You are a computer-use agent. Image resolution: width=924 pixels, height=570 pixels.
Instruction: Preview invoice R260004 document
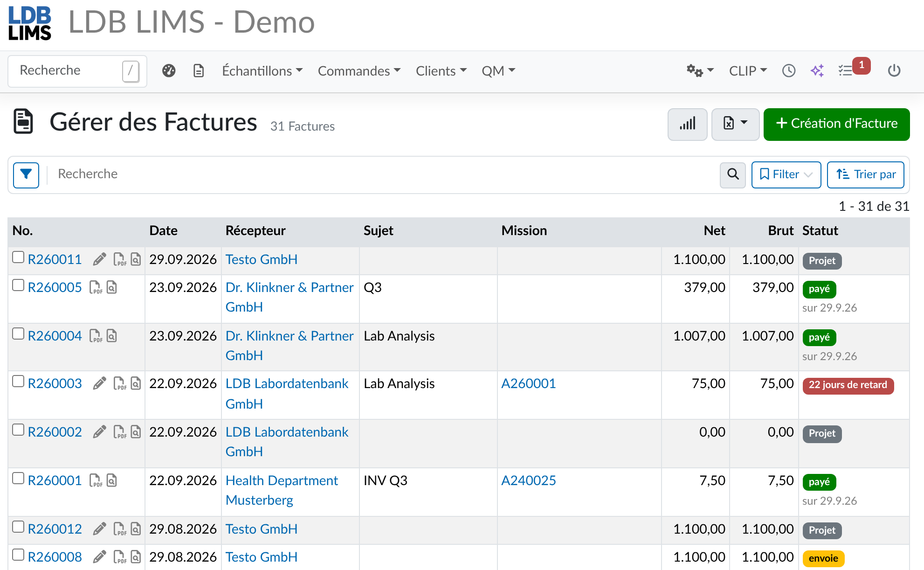112,336
